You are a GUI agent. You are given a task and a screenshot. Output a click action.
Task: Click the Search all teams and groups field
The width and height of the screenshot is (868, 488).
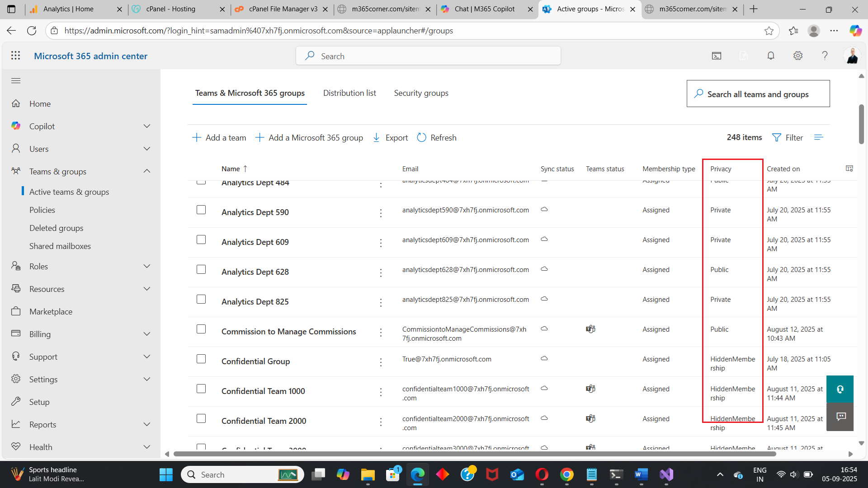(x=758, y=94)
